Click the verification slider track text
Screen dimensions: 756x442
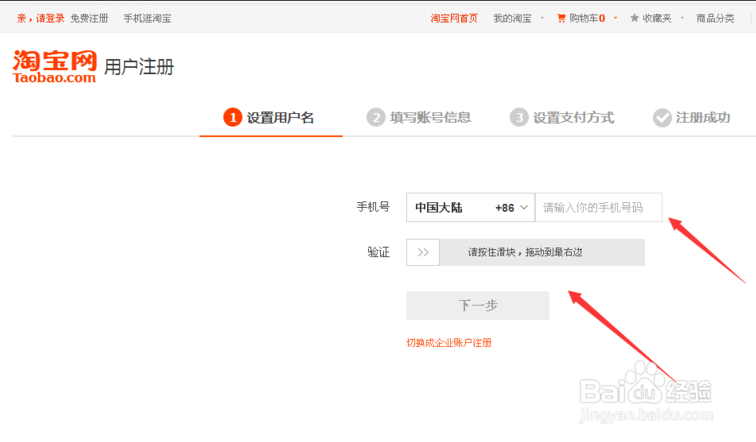pyautogui.click(x=525, y=252)
